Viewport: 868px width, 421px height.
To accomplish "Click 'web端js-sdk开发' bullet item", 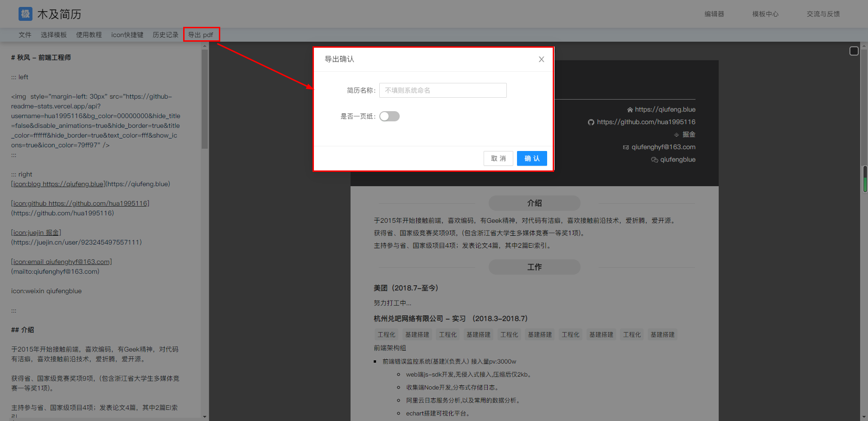I will coord(469,374).
